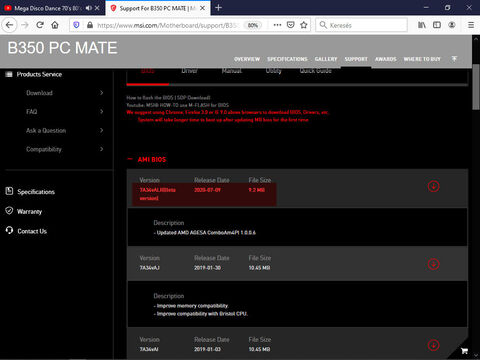This screenshot has width=480, height=360.
Task: Select the Manual support tab
Action: pyautogui.click(x=232, y=71)
